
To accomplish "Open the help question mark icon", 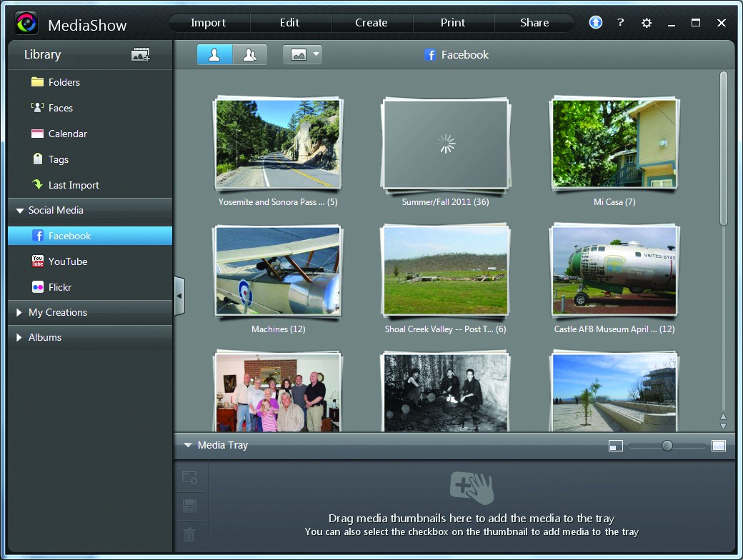I will click(620, 23).
